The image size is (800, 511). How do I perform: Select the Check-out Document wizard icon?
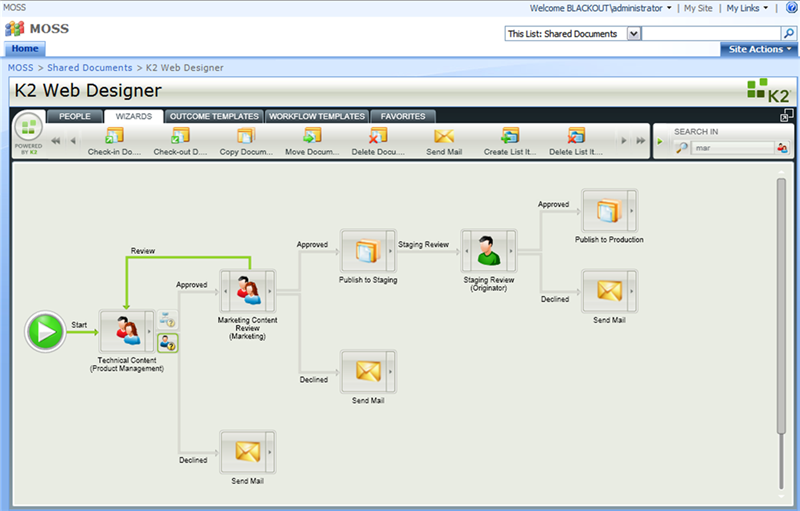click(180, 136)
